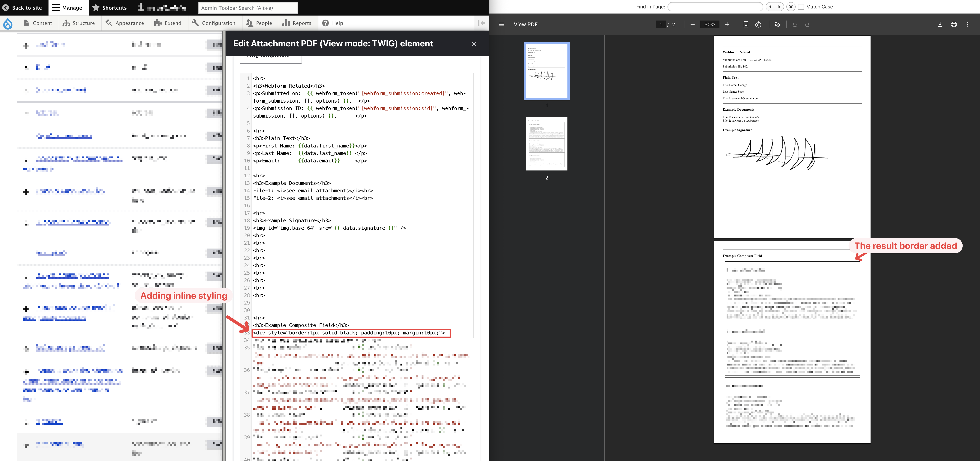Open PDF viewer more actions menu
980x461 pixels.
click(x=968, y=24)
